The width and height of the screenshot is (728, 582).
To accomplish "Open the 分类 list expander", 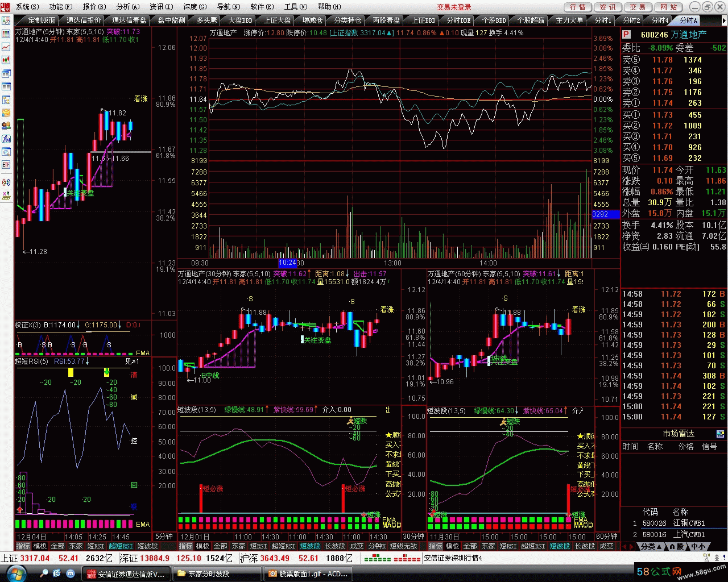I will pyautogui.click(x=651, y=546).
